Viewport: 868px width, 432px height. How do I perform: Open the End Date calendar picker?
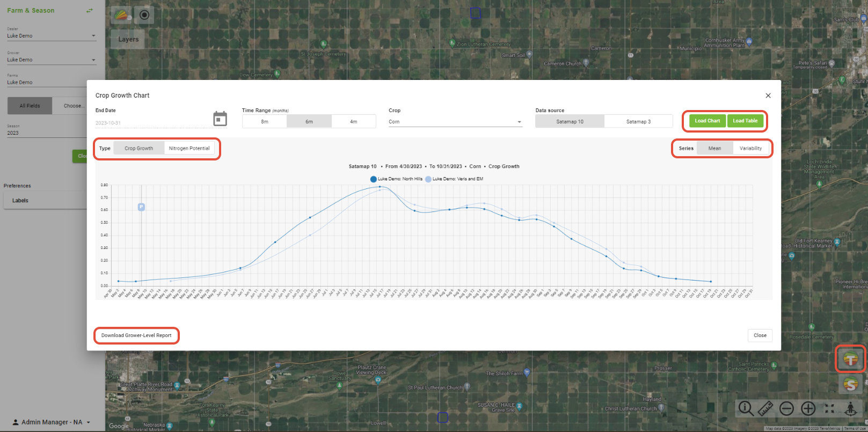(220, 119)
